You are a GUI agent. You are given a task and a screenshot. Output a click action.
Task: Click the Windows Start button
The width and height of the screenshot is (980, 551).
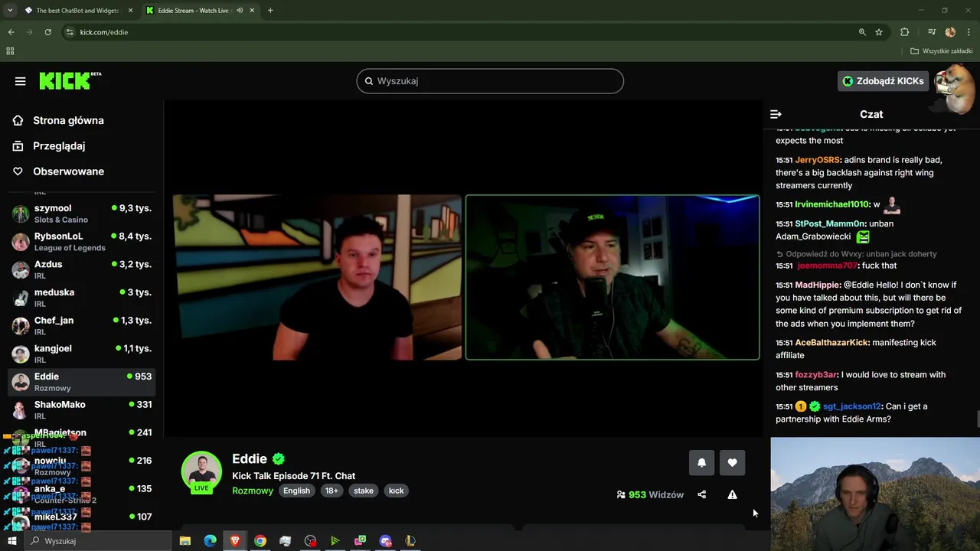tap(11, 541)
